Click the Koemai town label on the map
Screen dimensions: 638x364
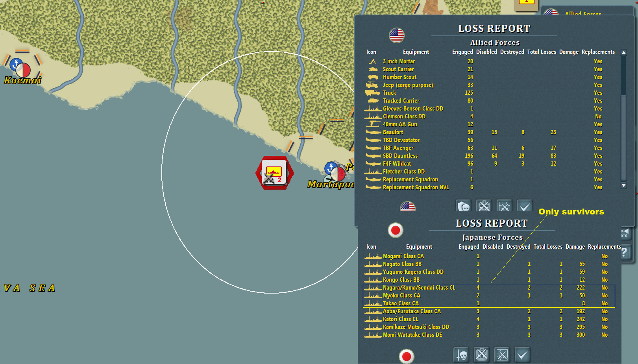(x=23, y=80)
